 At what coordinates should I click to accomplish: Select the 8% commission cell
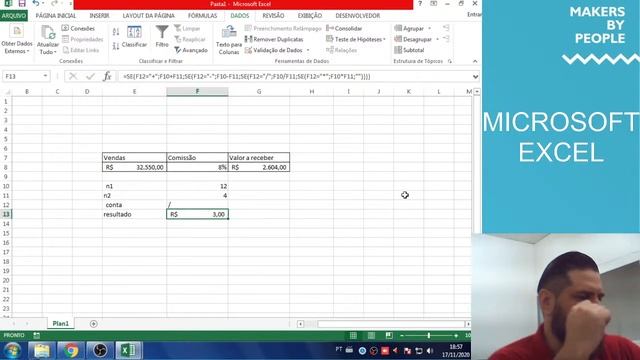point(197,167)
